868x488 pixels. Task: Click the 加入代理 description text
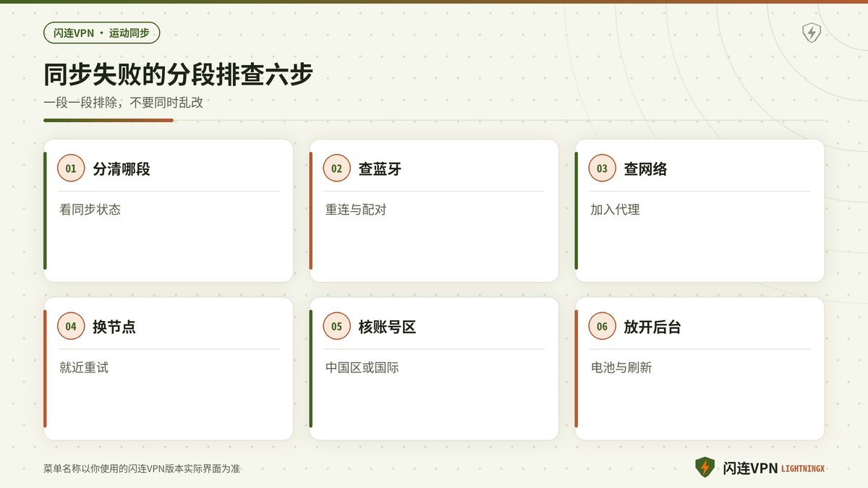click(x=615, y=210)
